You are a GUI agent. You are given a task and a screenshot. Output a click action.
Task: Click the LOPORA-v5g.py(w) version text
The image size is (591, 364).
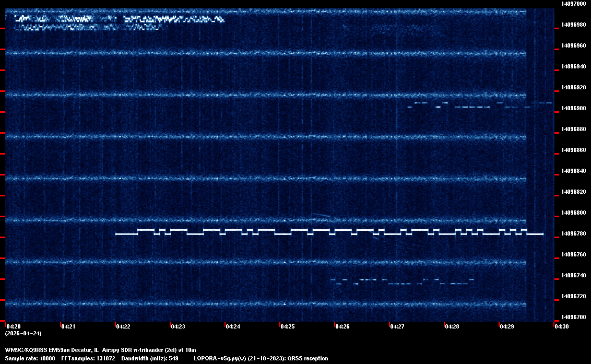click(x=222, y=358)
